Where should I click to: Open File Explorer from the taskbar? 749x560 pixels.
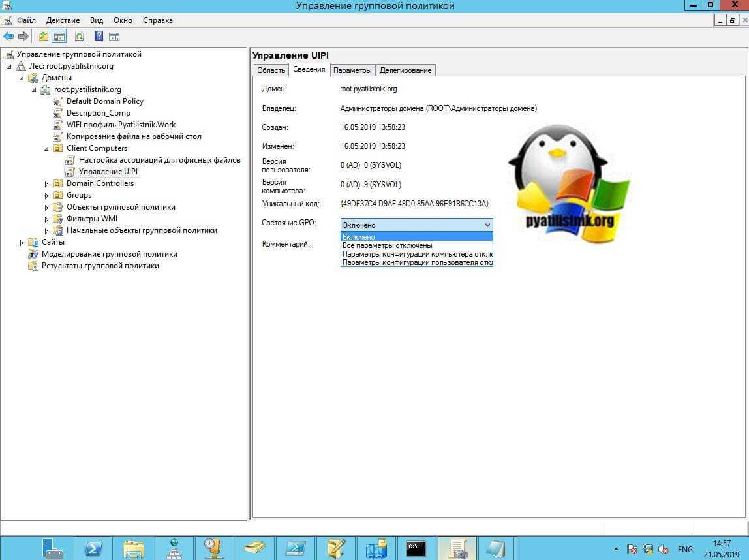coord(134,547)
